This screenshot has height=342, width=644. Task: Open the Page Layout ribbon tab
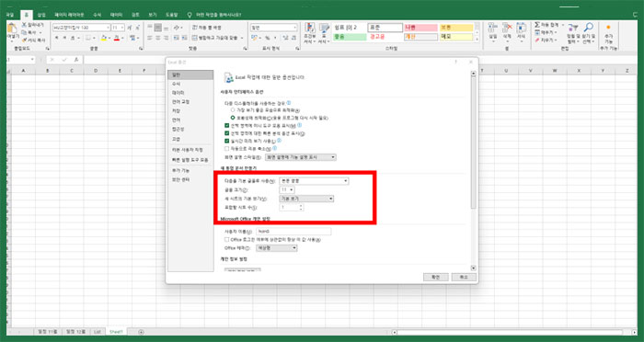pos(69,15)
